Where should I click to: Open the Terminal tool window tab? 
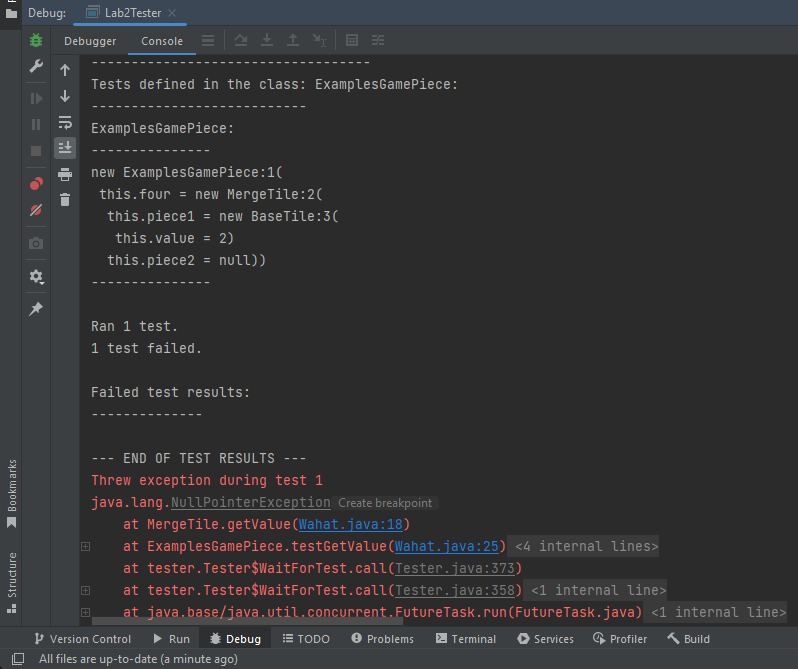(464, 639)
